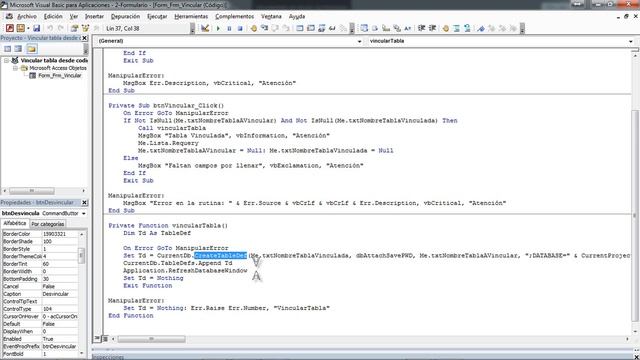This screenshot has width=640, height=360.
Task: Run the macro with the play icon
Action: [x=218, y=28]
